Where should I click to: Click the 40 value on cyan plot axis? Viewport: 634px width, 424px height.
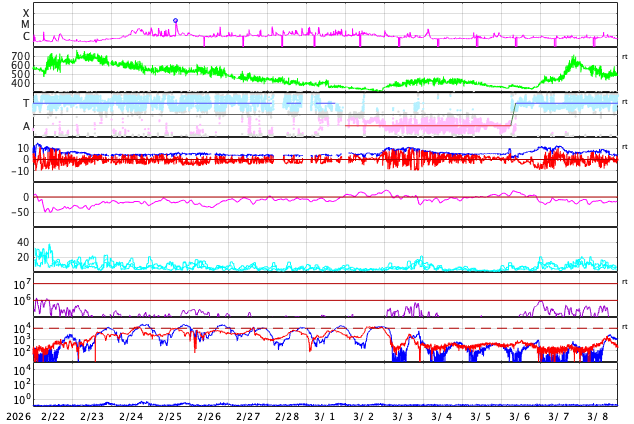point(23,242)
